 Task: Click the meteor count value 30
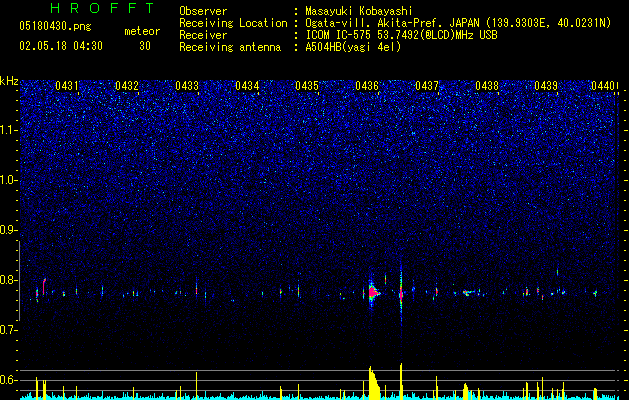(x=145, y=46)
